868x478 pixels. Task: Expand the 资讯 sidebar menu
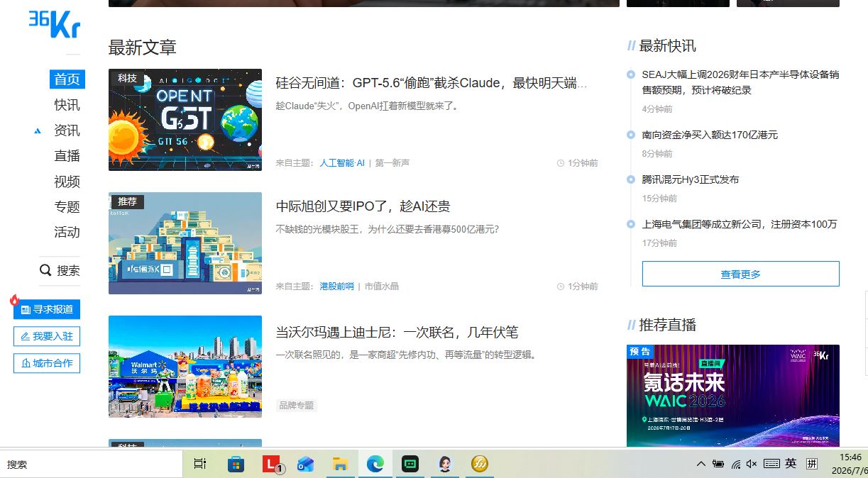point(67,130)
